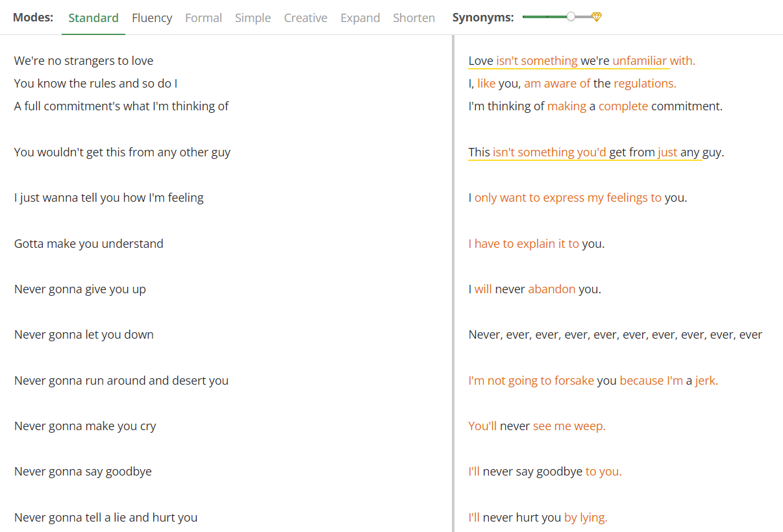Click input line 'A full commitment's what I'm thinking of'
The height and width of the screenshot is (532, 783).
121,106
